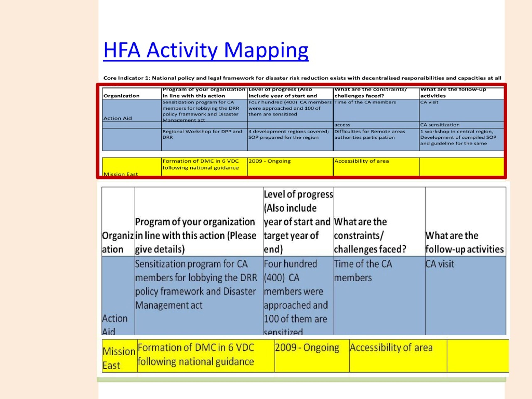Viewport: 532px width, 399px height.
Task: Click large 'Formation of DMC in 6 VDC' cell
Action: (x=206, y=356)
